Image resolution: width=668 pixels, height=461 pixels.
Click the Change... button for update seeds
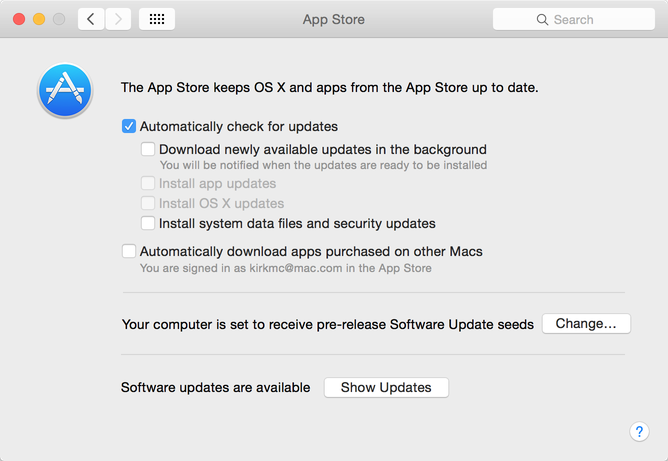click(586, 324)
